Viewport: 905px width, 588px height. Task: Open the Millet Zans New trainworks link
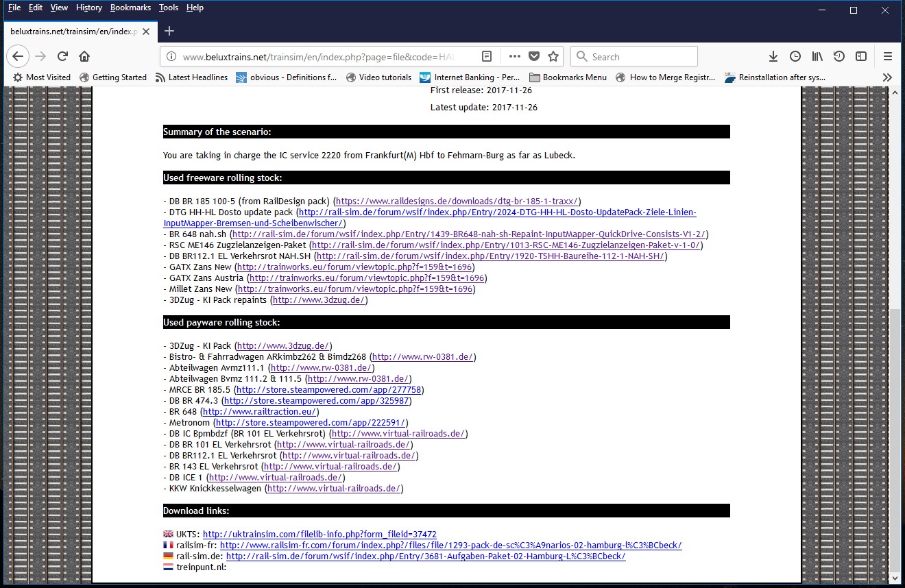[355, 289]
